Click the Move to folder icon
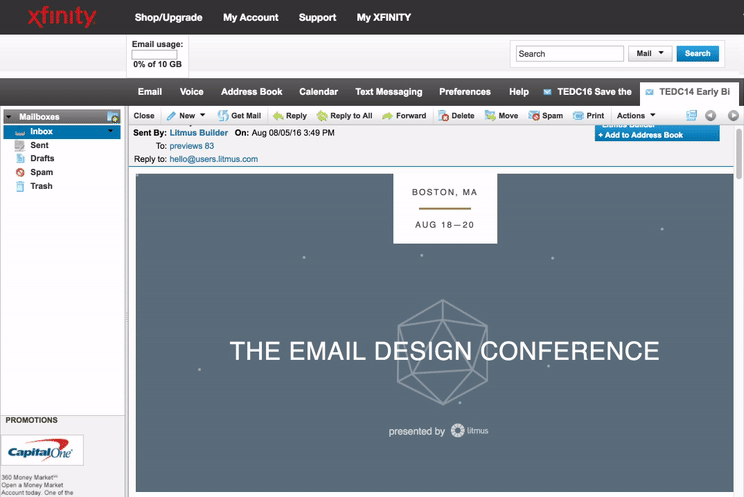Viewport: 744px width, 497px height. coord(490,116)
